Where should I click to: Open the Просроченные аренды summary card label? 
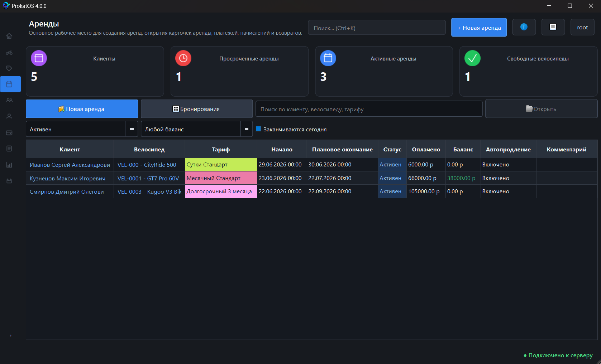pos(249,59)
